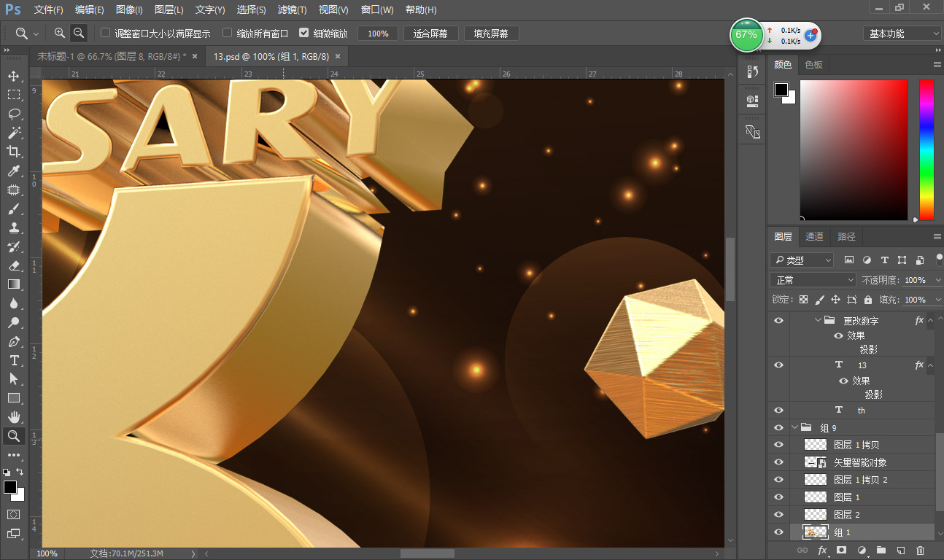
Task: Select the Brush tool
Action: (x=13, y=209)
